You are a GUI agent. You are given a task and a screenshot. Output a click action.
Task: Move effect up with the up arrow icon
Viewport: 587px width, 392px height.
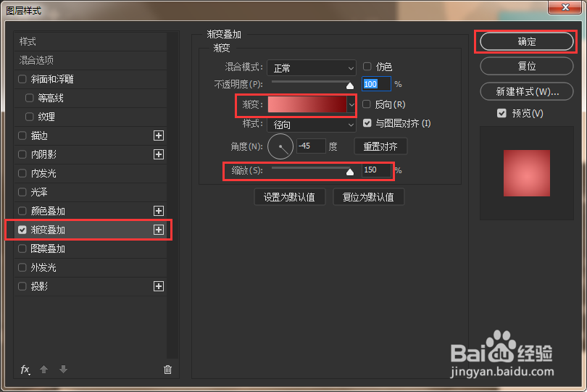click(43, 370)
